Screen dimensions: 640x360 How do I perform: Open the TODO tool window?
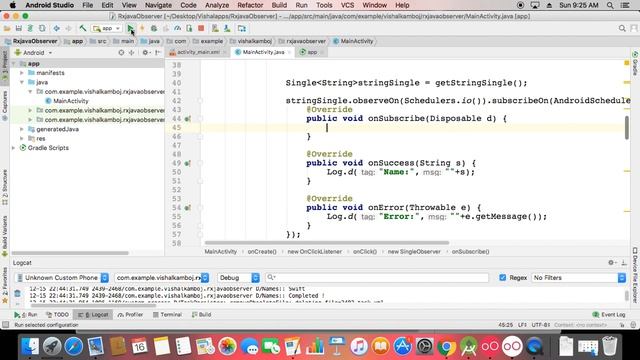point(57,315)
